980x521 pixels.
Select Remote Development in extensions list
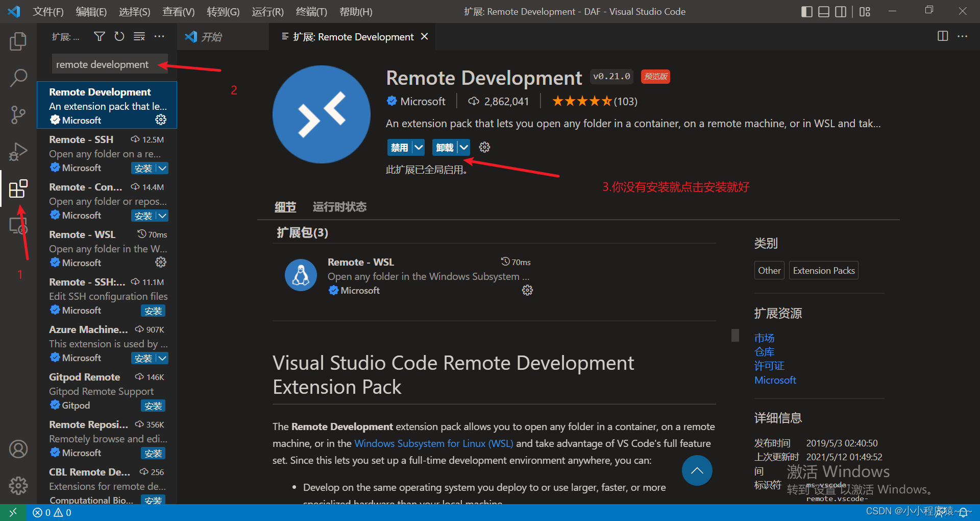point(107,105)
